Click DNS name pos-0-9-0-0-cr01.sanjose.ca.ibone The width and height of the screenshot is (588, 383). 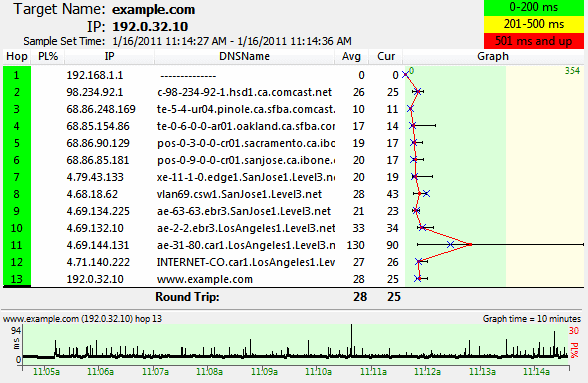tap(246, 160)
